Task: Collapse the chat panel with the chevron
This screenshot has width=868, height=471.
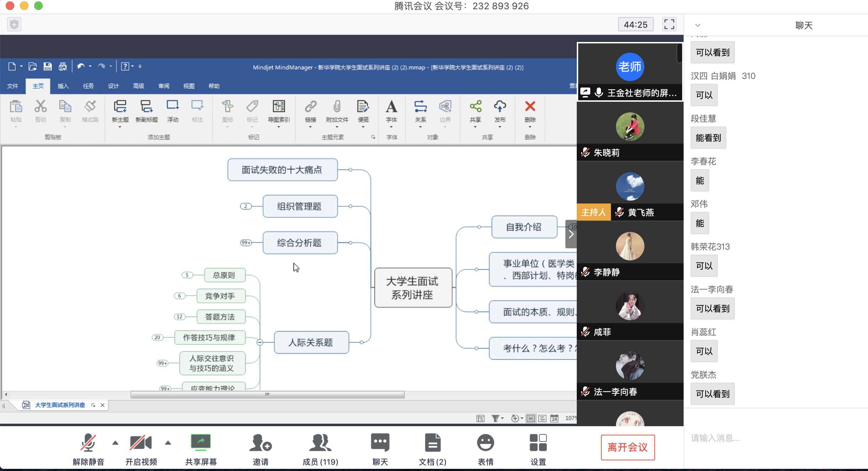Action: point(698,25)
